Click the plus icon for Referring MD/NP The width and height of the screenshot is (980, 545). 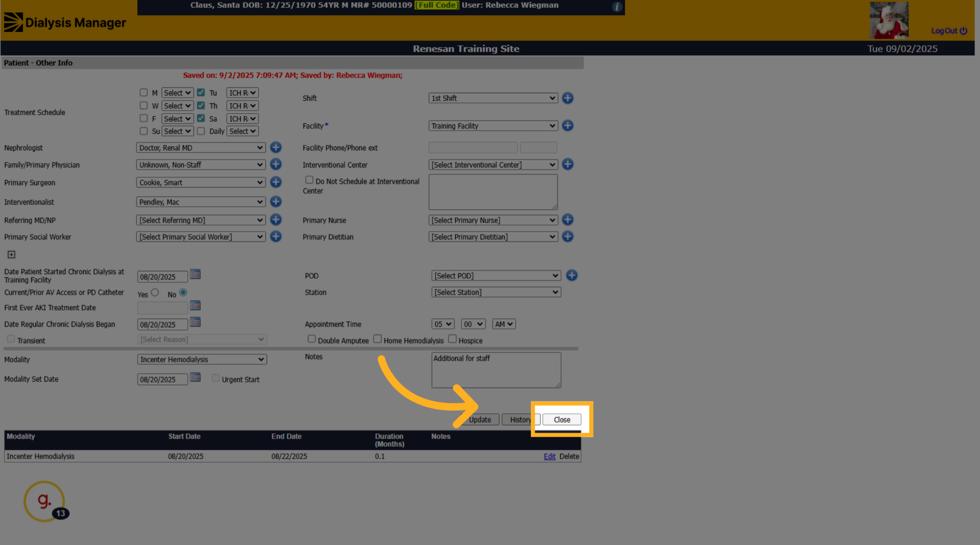(276, 220)
